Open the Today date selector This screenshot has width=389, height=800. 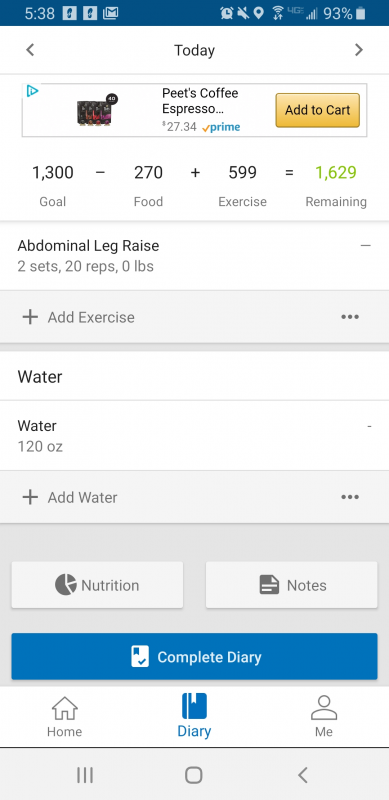point(194,50)
